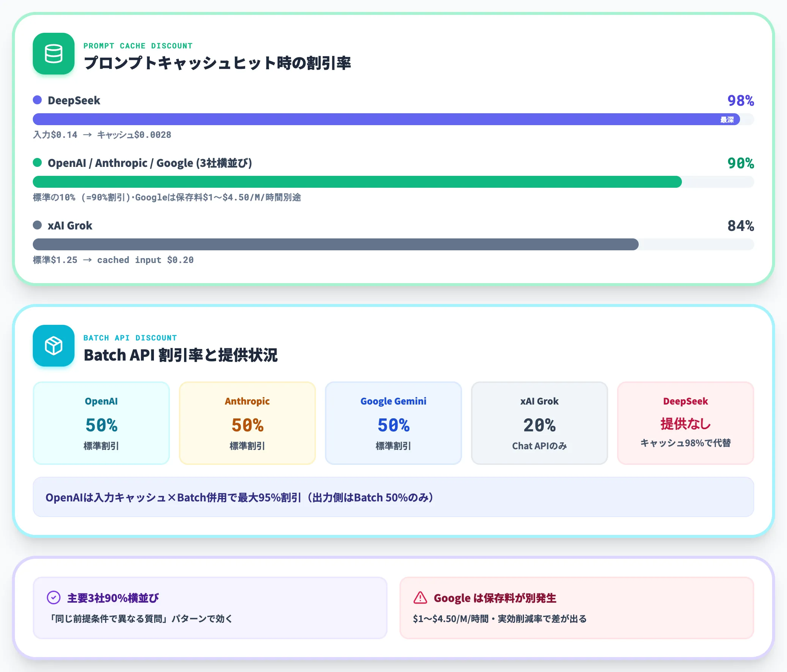The height and width of the screenshot is (672, 787).
Task: Click the PROMPT CACHE DISCOUNT label
Action: click(x=138, y=46)
